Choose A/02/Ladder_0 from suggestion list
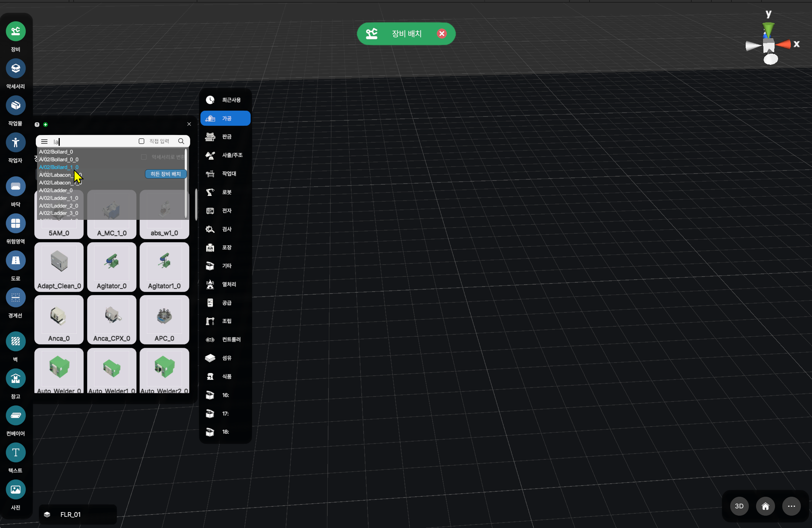Image resolution: width=812 pixels, height=528 pixels. (56, 190)
